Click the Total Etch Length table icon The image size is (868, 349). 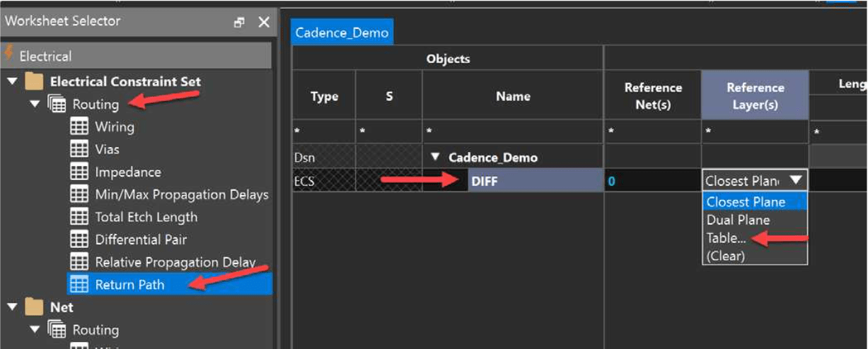(79, 218)
